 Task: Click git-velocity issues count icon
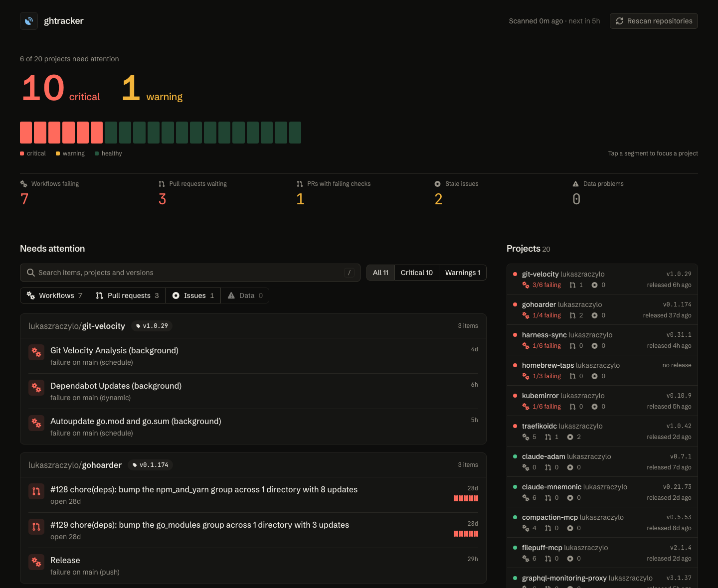click(x=594, y=285)
